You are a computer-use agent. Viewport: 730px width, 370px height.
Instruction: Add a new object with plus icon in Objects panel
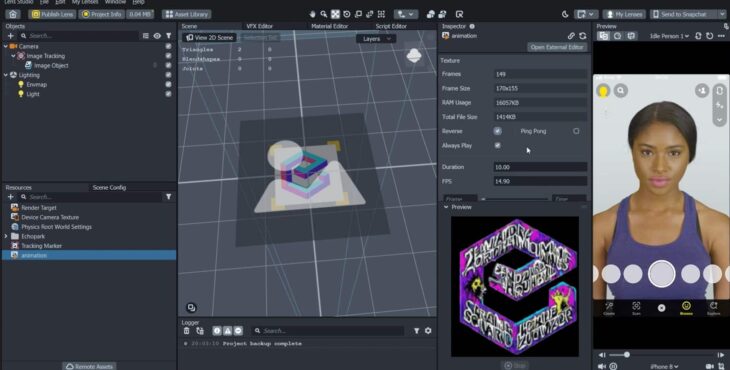coord(11,36)
